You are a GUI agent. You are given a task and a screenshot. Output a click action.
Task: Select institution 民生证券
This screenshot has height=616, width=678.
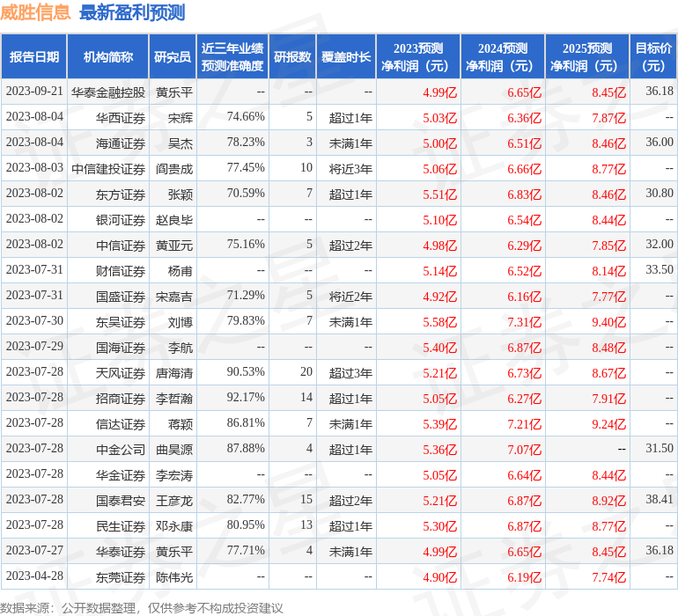click(121, 525)
